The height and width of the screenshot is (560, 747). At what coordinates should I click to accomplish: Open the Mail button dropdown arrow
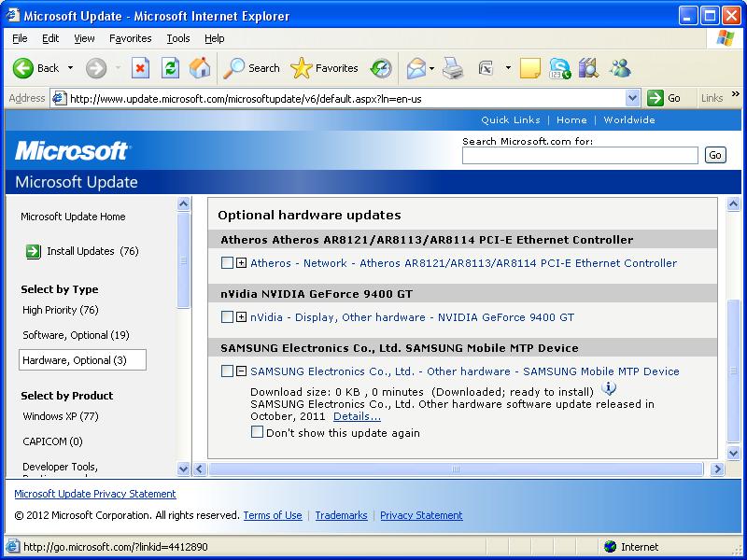(431, 68)
